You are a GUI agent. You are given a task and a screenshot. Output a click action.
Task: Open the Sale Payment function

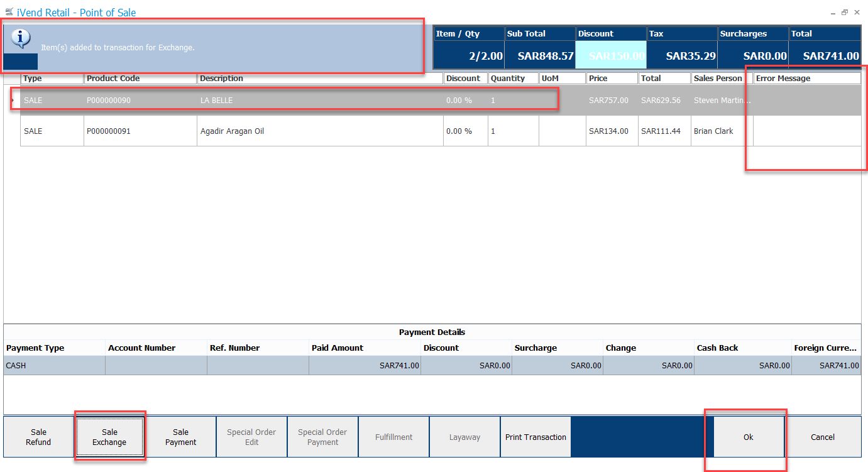pyautogui.click(x=180, y=437)
